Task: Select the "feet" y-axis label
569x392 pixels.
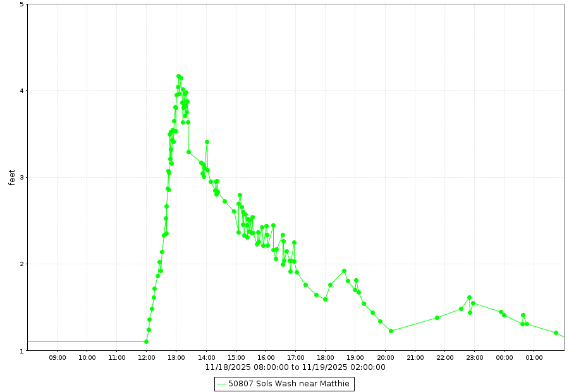Action: [11, 176]
